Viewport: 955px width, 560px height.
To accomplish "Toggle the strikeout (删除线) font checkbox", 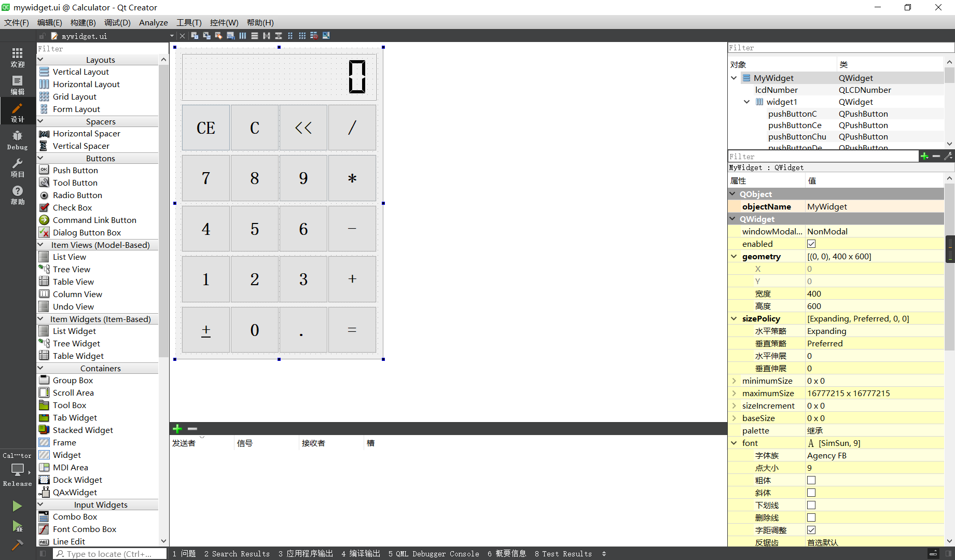I will click(x=811, y=517).
